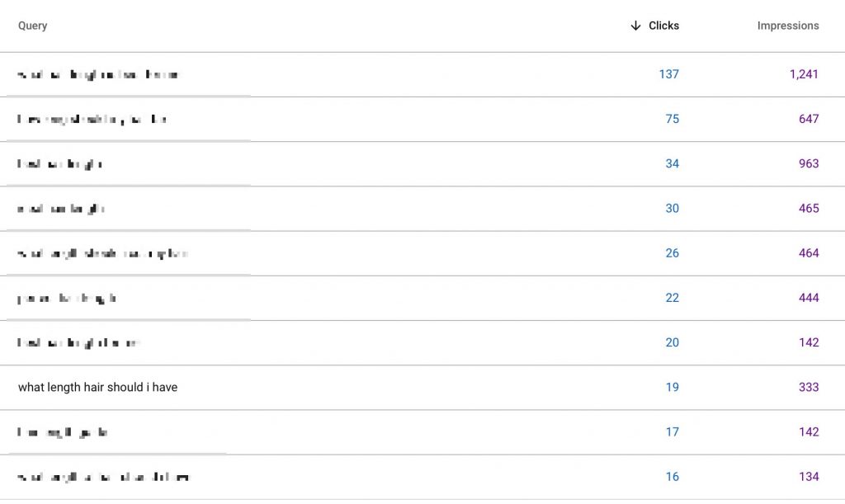Select the row with 30 clicks

click(422, 209)
